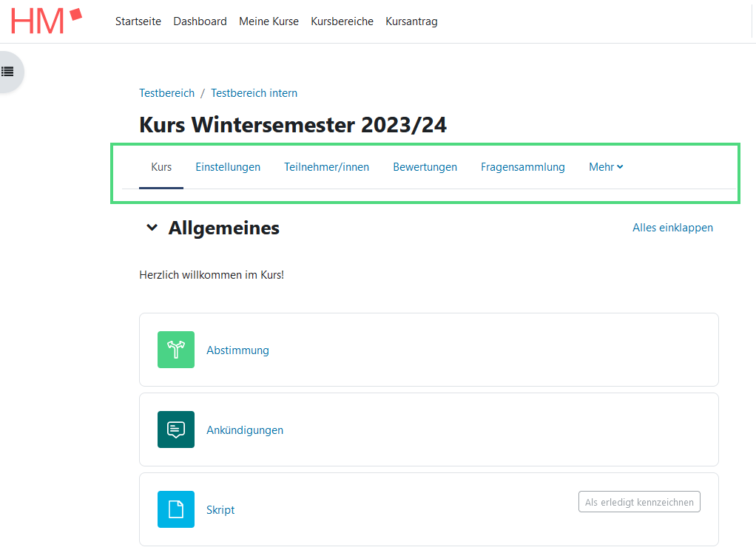Viewport: 756px width, 550px height.
Task: Click the HM logo
Action: coord(46,21)
